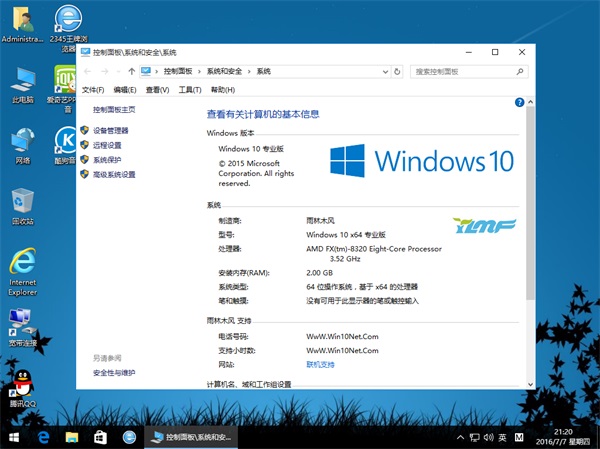Switch the input language indicator 英
The width and height of the screenshot is (600, 449).
tap(502, 438)
